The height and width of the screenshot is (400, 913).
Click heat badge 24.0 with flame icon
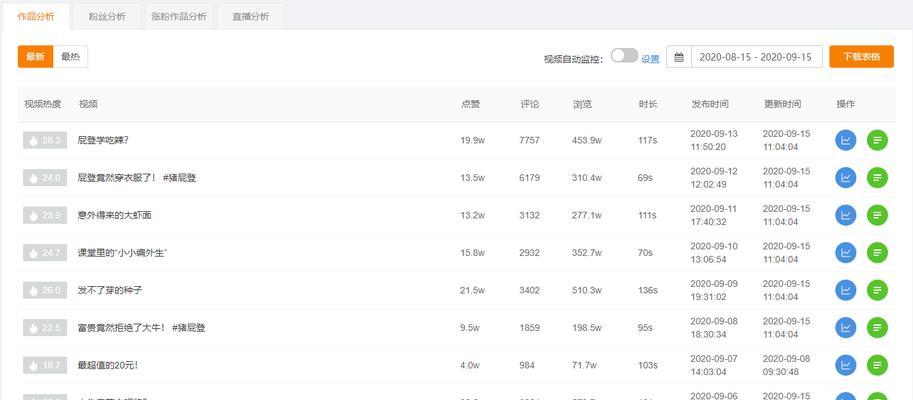pos(45,178)
